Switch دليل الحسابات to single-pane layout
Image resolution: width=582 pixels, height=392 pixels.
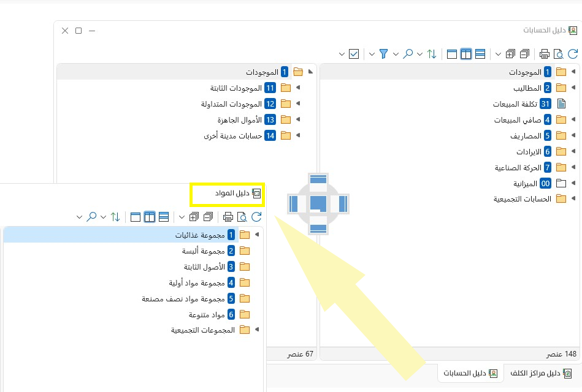tap(452, 54)
